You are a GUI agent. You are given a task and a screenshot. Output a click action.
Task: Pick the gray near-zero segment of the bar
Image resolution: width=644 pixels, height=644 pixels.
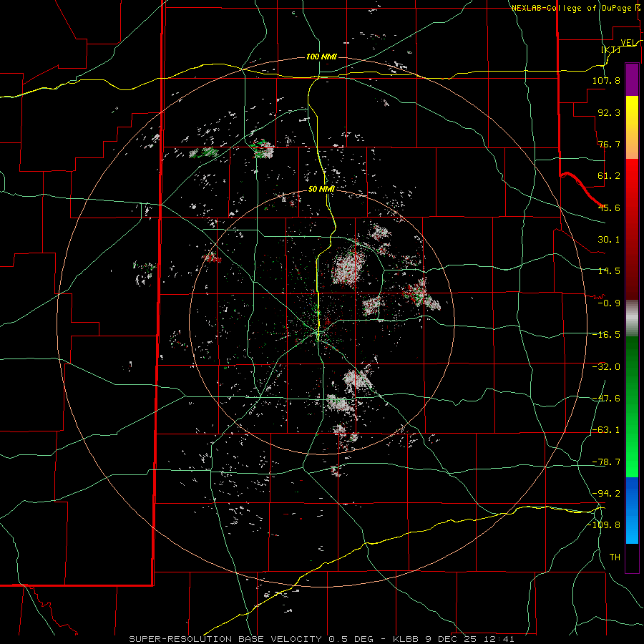(x=632, y=318)
